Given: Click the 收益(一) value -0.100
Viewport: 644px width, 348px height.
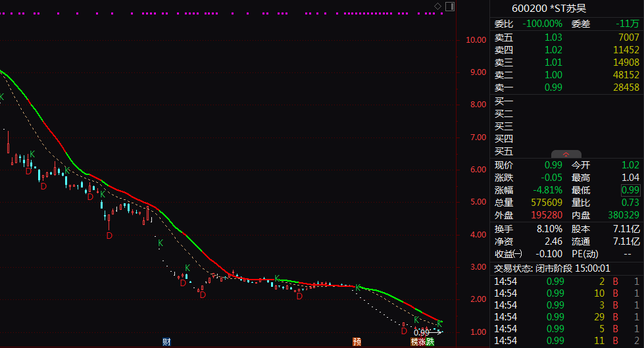Looking at the screenshot, I should coord(549,255).
